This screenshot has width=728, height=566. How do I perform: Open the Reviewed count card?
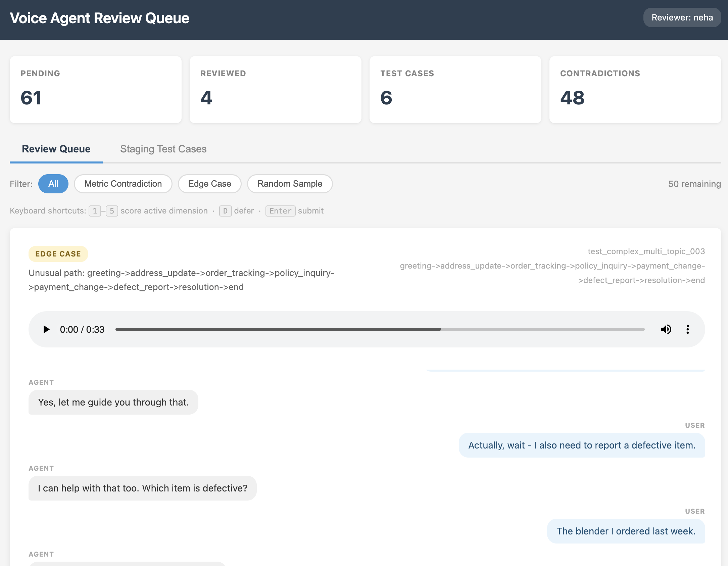click(276, 90)
